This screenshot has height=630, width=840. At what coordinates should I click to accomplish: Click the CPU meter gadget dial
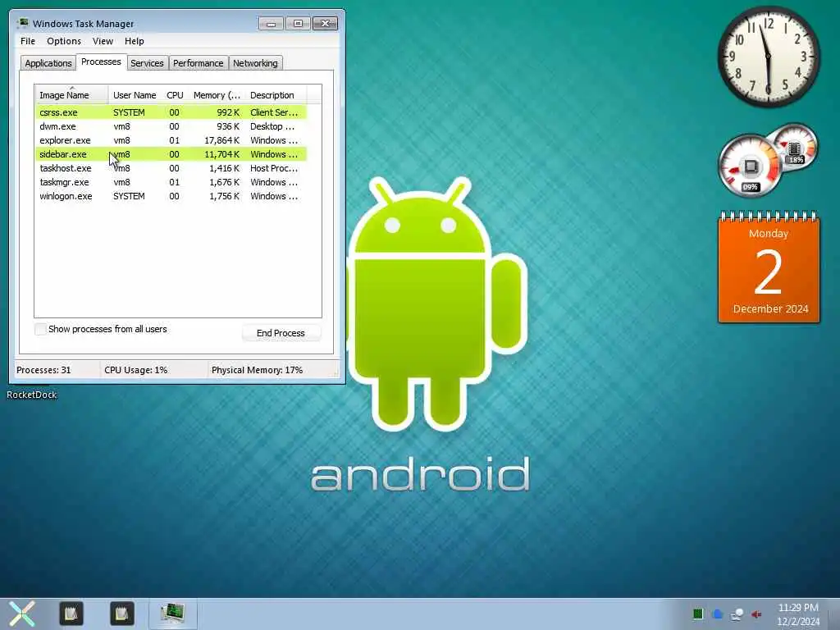tap(750, 165)
